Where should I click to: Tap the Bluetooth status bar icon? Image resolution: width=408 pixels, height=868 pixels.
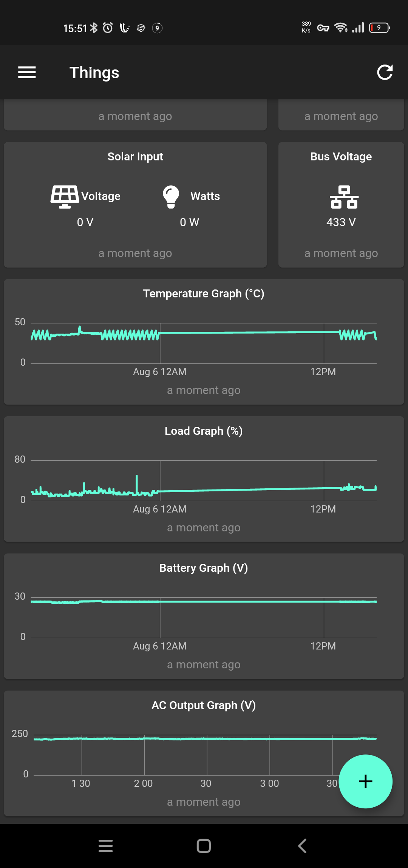coord(93,28)
